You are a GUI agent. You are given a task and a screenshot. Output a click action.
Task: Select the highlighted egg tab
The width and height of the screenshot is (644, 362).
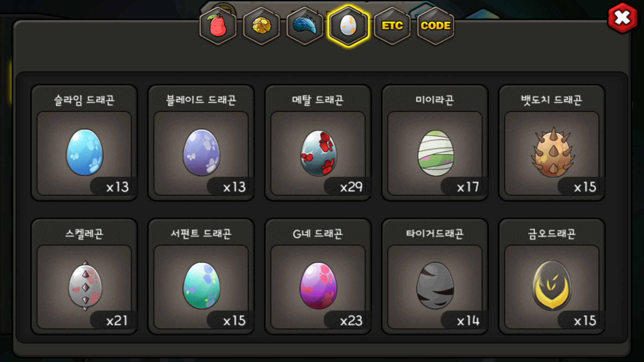348,26
